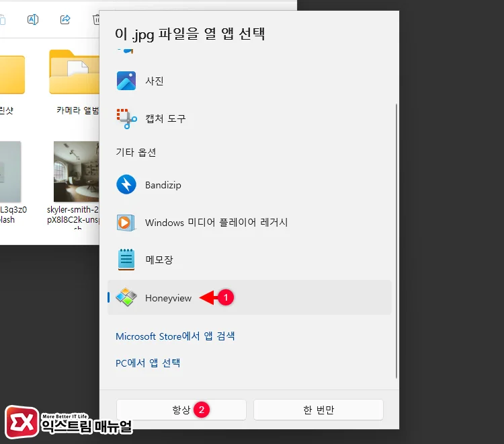
Task: Click the 사진 app icon
Action: (126, 81)
